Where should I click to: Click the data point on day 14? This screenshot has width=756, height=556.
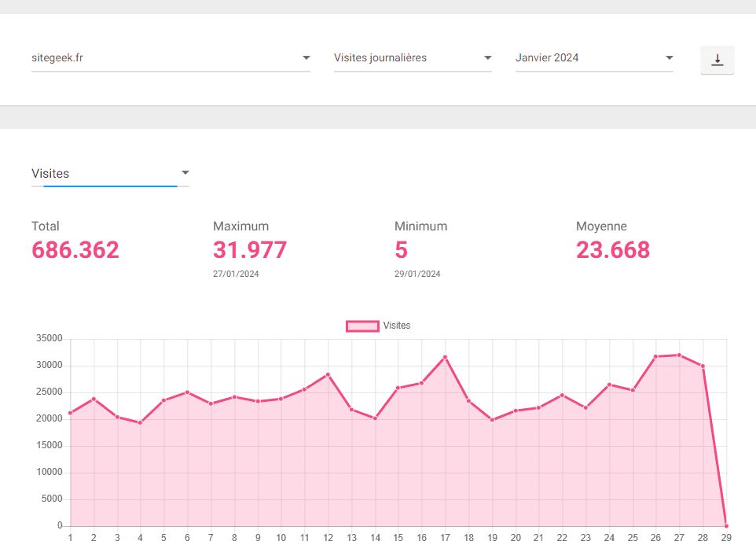[x=375, y=418]
